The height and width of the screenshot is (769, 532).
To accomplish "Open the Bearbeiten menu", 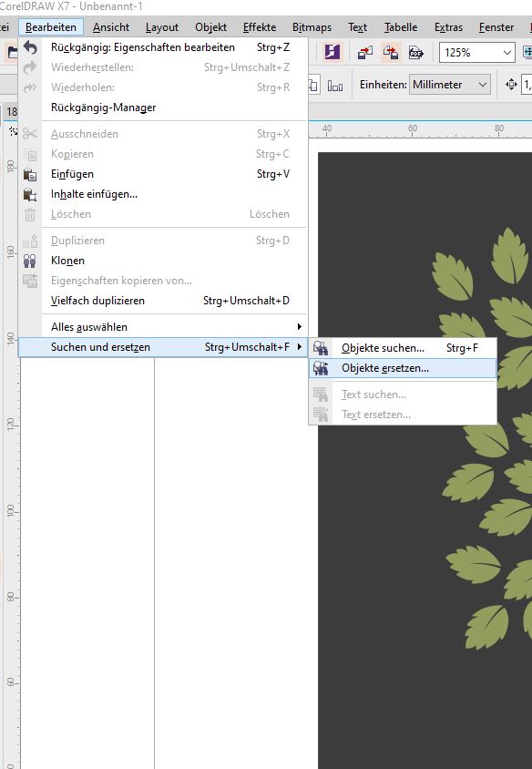I will click(51, 27).
